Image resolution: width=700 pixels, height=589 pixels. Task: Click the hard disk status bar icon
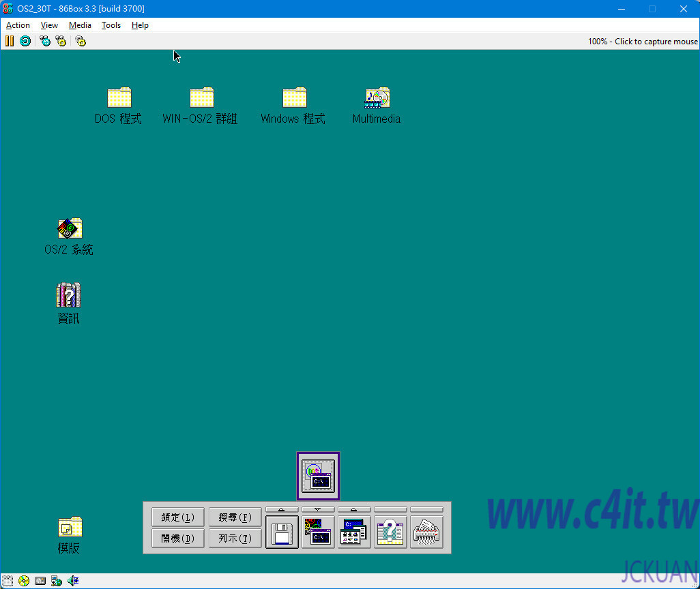[x=40, y=581]
